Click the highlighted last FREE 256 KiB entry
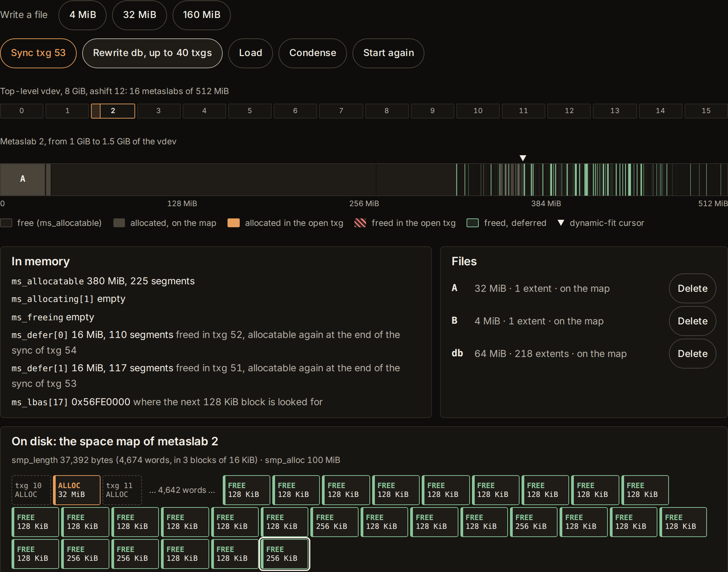The height and width of the screenshot is (572, 728). tap(284, 554)
